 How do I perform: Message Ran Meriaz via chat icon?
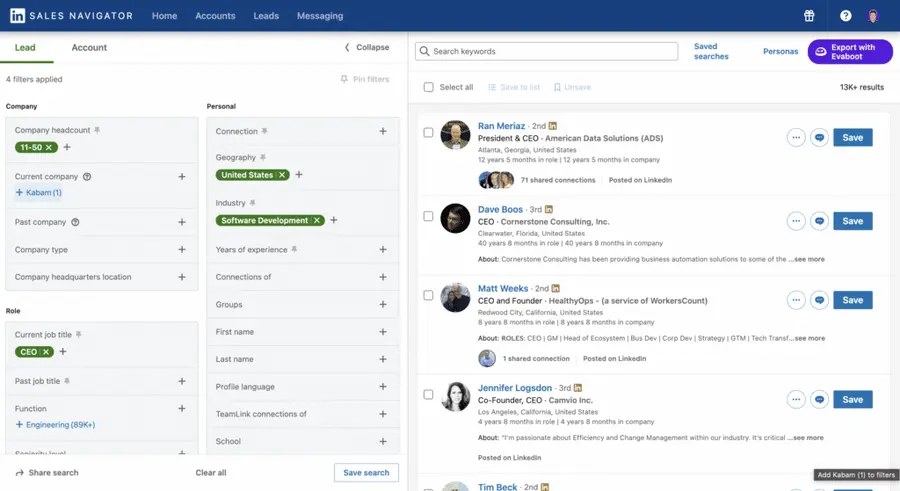(820, 137)
